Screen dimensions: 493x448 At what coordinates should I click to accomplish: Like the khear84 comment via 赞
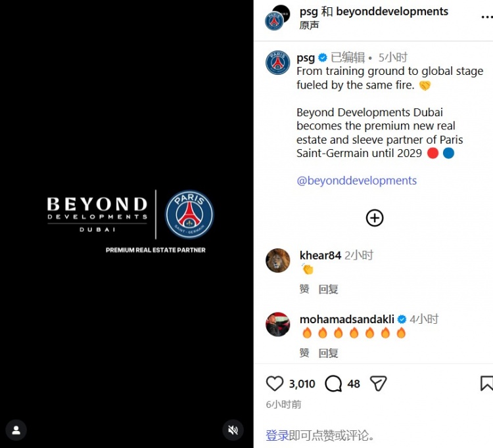pyautogui.click(x=304, y=289)
